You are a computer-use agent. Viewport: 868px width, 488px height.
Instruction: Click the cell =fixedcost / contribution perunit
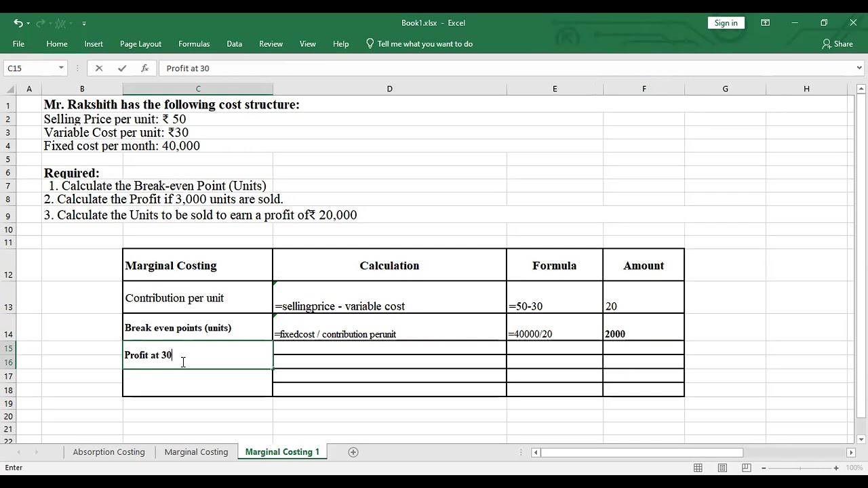click(x=389, y=327)
